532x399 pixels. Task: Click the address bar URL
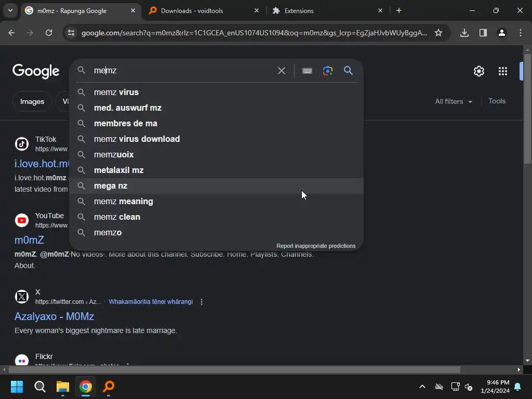254,33
